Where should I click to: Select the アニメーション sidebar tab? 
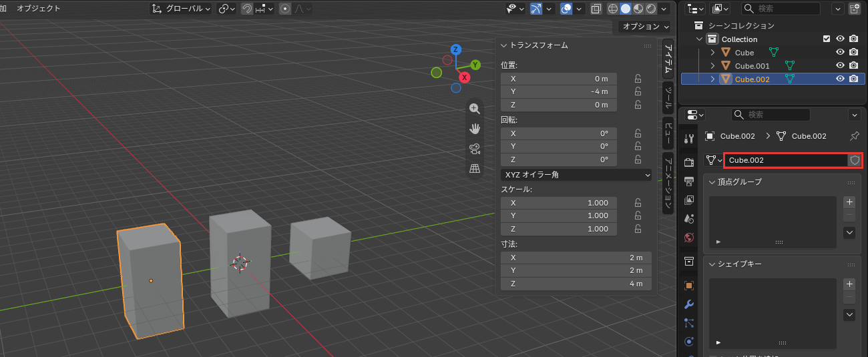click(x=668, y=182)
